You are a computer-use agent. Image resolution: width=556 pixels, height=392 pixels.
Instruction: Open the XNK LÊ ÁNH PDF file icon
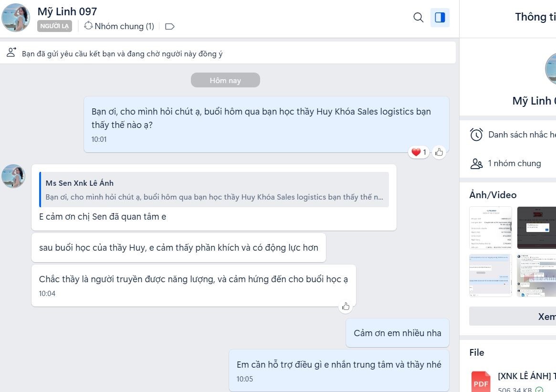[x=481, y=381]
